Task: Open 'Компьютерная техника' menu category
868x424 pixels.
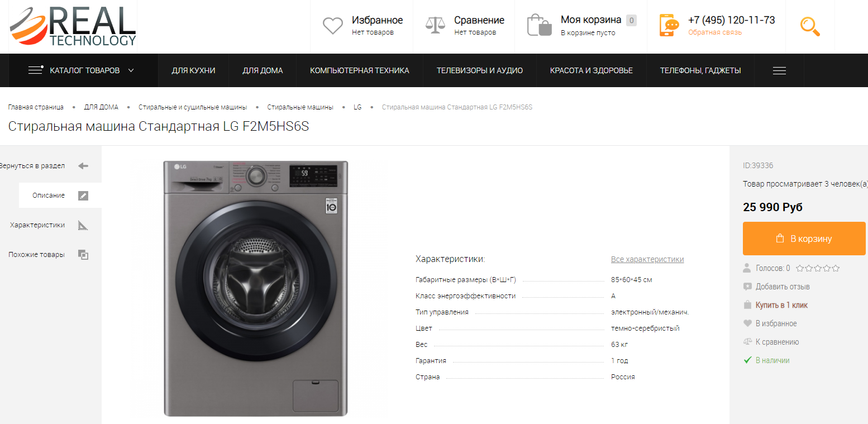Action: coord(359,70)
